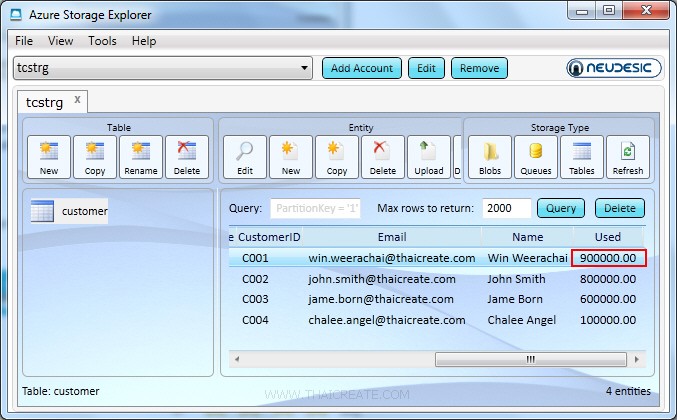Copy the selected entity
This screenshot has height=420, width=677.
click(x=337, y=157)
